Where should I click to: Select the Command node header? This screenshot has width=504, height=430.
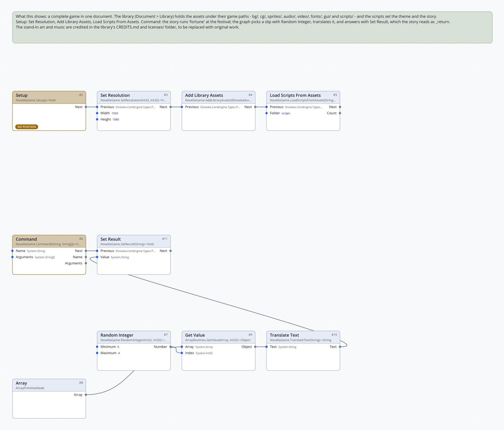pyautogui.click(x=49, y=241)
